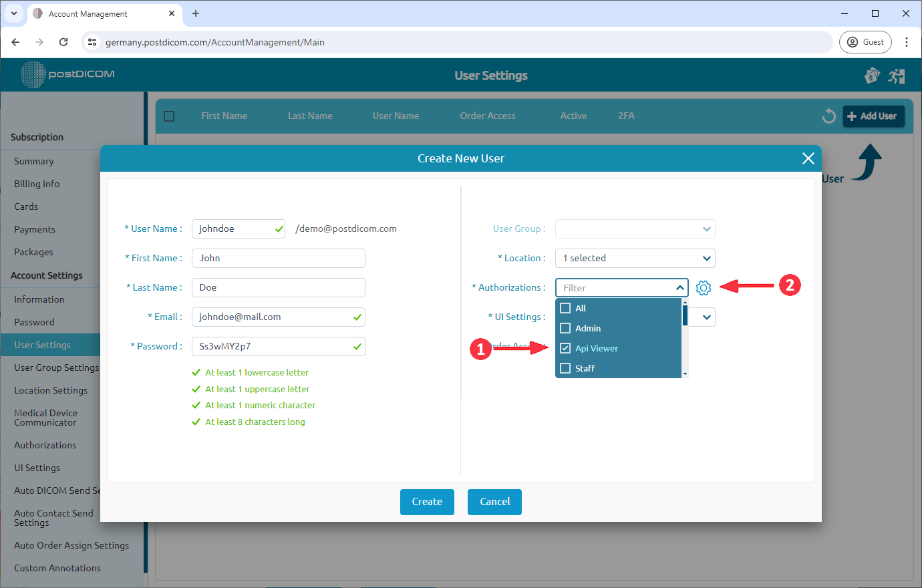Close the Create New User dialog with the X

(808, 158)
